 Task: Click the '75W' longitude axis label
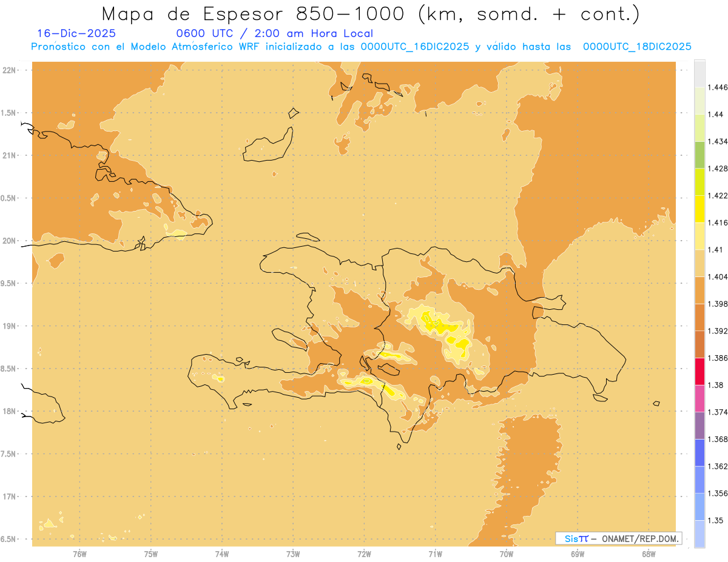coord(150,554)
